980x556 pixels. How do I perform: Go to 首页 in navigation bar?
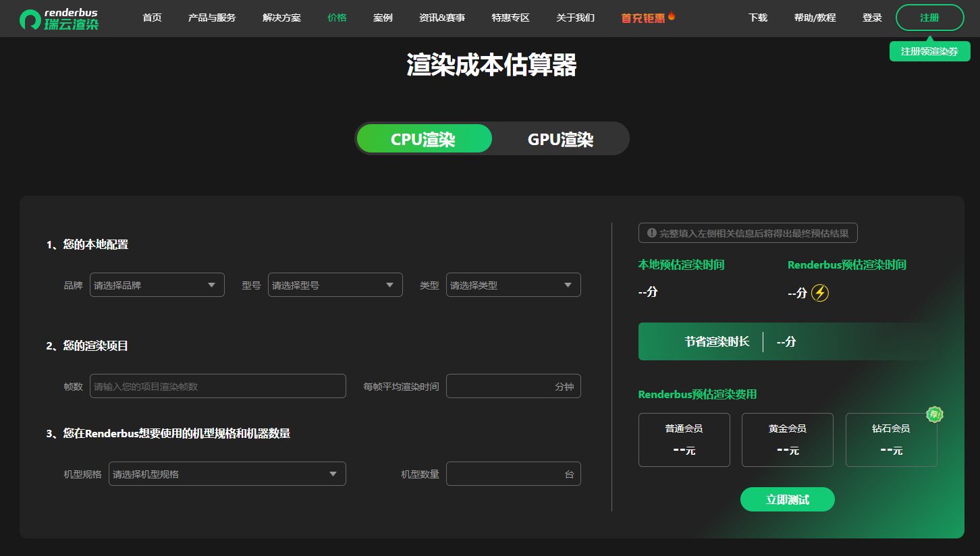click(153, 18)
